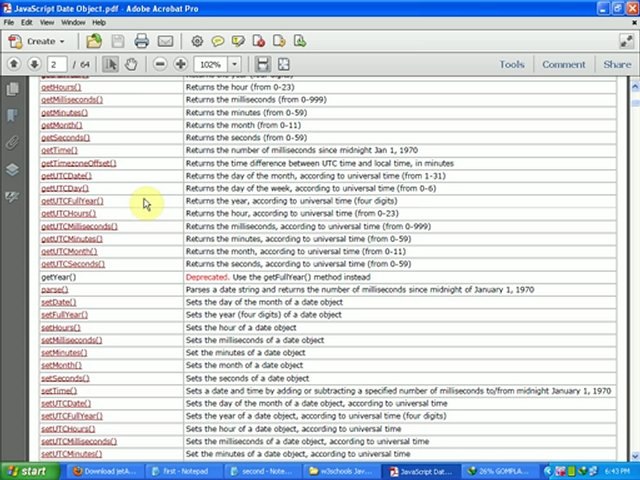Switch to 'second - Notepad' taskbar item
The image size is (640, 480).
(262, 471)
